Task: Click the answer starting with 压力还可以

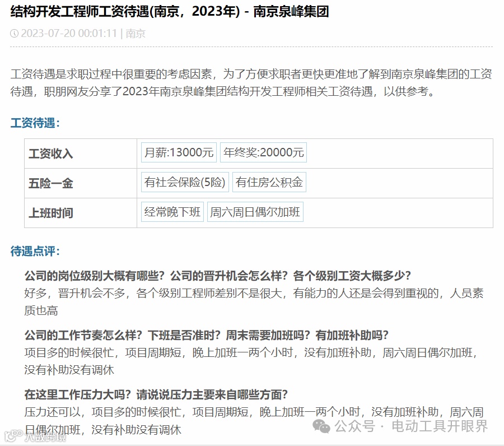Action: (x=254, y=421)
